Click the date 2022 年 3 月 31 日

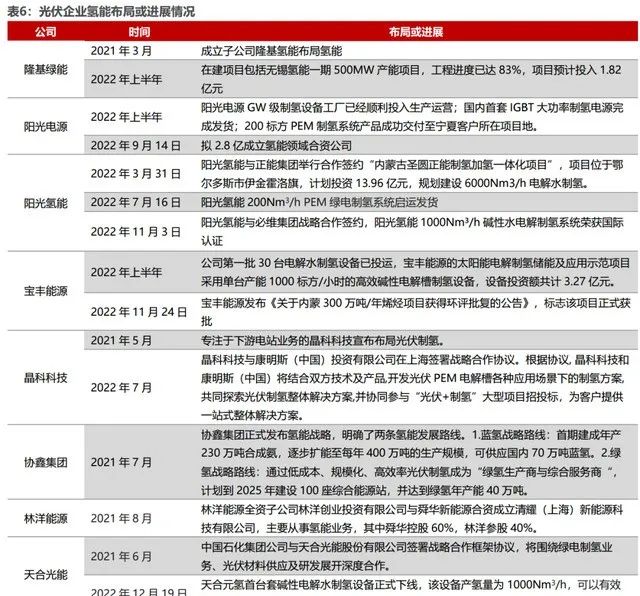(x=136, y=174)
